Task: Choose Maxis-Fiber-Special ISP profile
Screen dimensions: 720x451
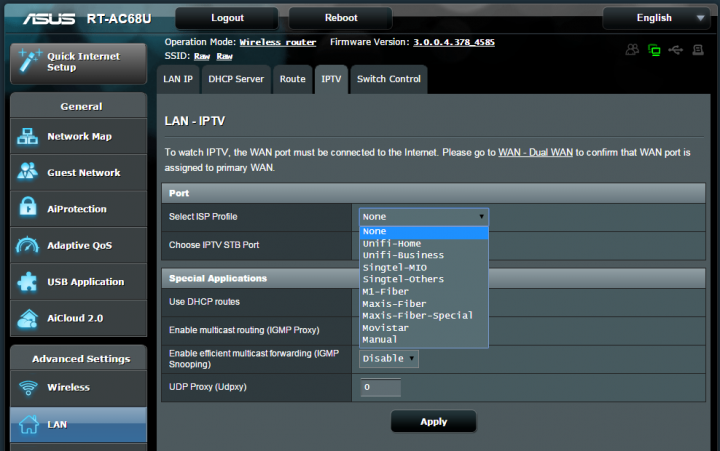Action: (x=423, y=316)
